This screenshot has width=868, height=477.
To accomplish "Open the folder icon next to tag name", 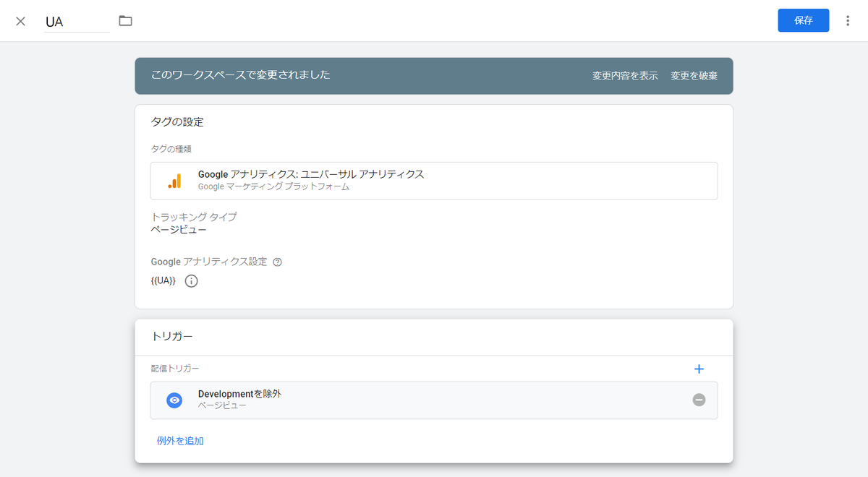I will pyautogui.click(x=126, y=21).
